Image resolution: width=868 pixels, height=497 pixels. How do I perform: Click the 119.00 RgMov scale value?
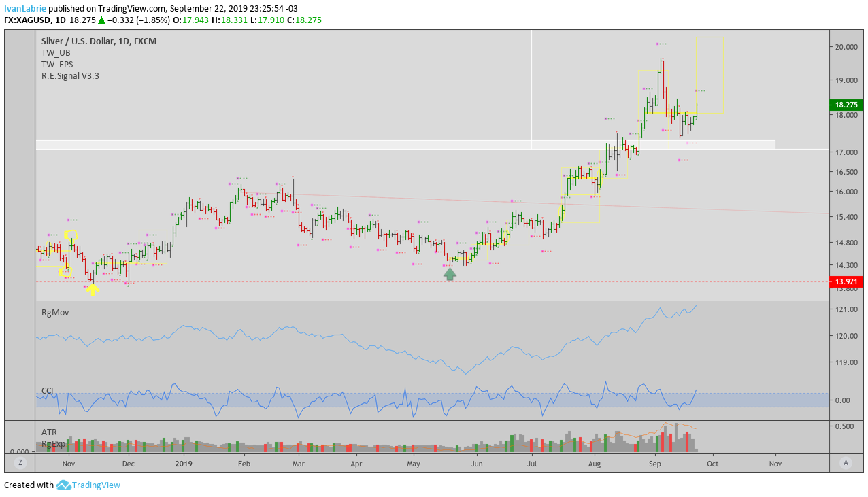[846, 362]
